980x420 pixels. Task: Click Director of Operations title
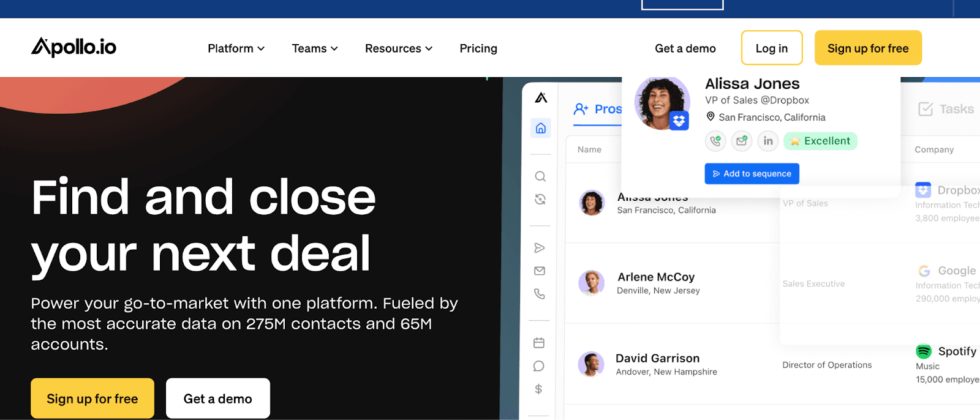[x=827, y=365]
